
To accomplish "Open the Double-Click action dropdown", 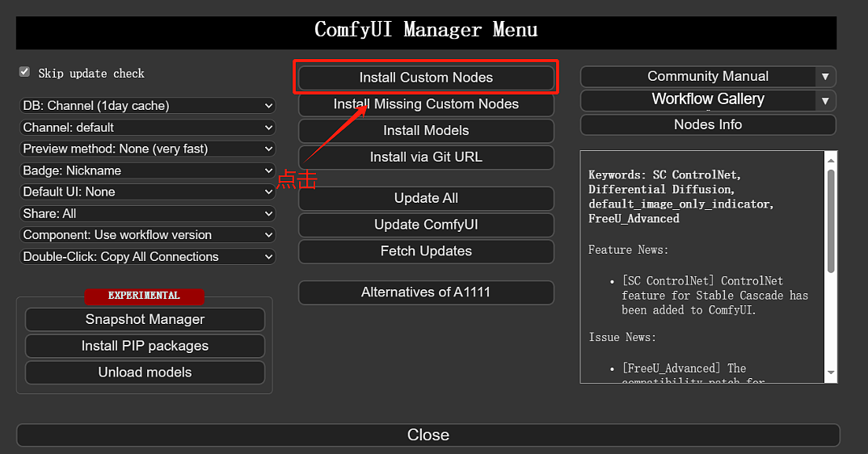I will 147,257.
